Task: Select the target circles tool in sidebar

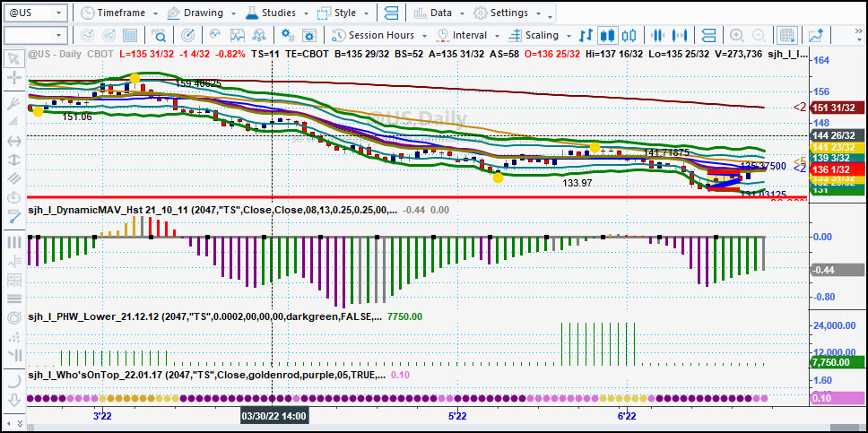Action: 14,318
